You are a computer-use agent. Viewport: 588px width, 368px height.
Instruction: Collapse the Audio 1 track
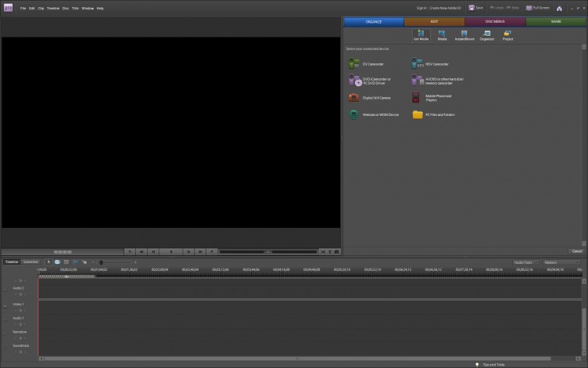5,320
